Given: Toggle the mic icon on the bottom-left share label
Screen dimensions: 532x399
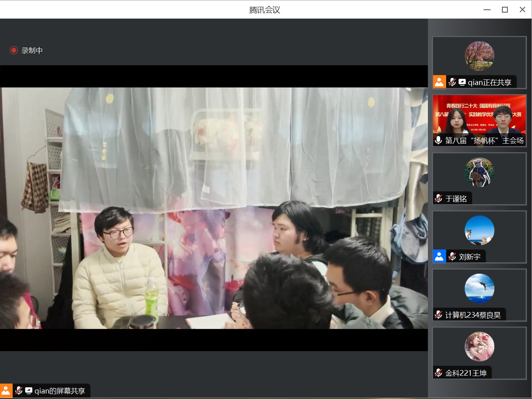Looking at the screenshot, I should (x=19, y=390).
